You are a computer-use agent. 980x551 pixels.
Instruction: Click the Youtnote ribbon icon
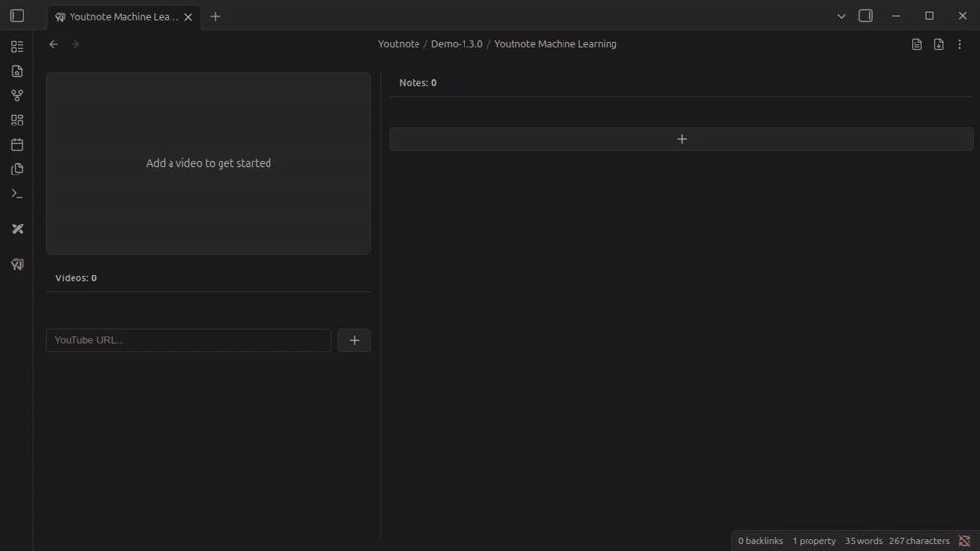17,264
